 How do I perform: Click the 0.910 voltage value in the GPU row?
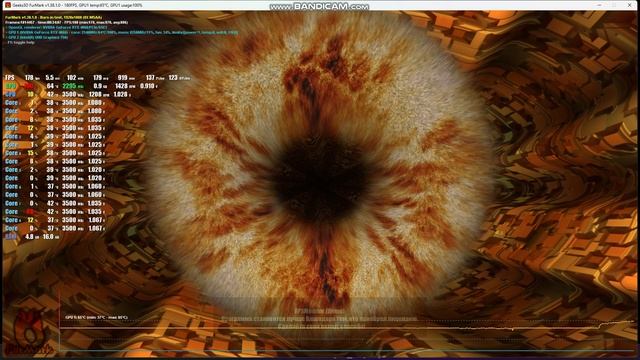point(147,86)
